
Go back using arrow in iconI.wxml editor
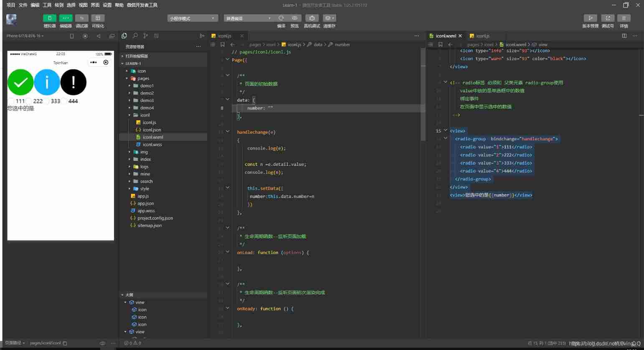coord(450,44)
